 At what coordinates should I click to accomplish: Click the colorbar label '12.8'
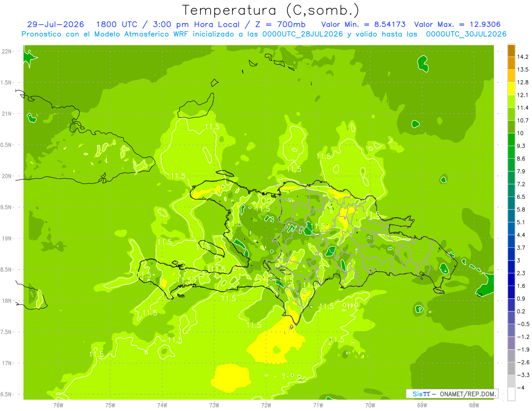pyautogui.click(x=522, y=82)
